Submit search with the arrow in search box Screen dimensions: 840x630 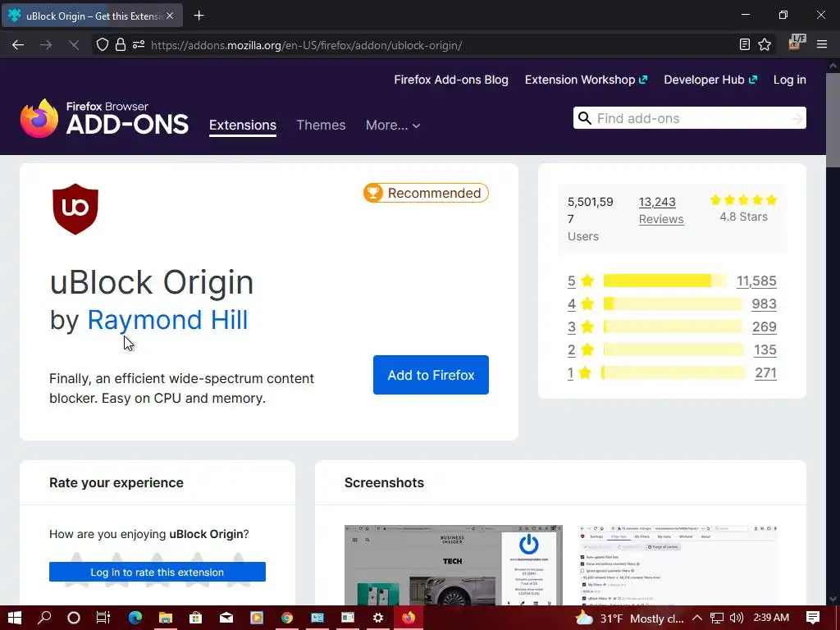tap(796, 118)
